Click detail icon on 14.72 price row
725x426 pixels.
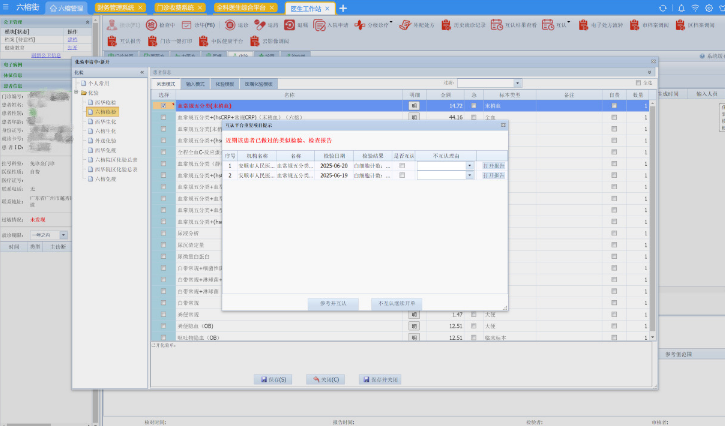point(413,104)
